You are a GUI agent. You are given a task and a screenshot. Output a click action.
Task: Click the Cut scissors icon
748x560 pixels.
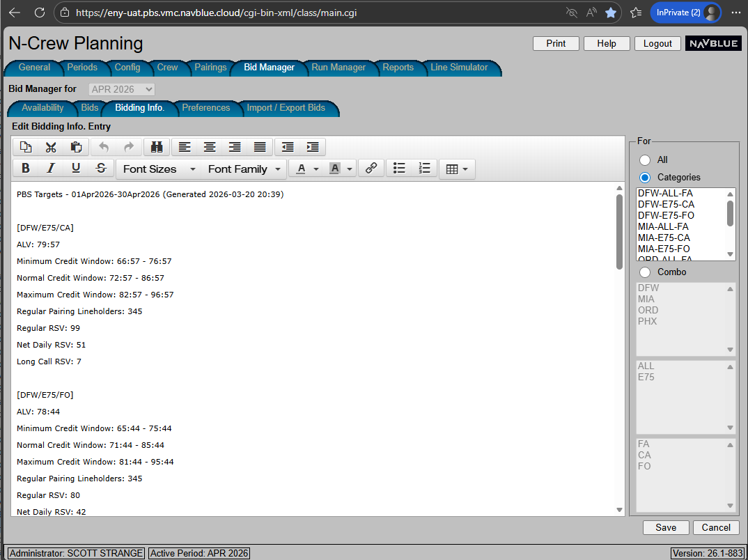[x=51, y=147]
